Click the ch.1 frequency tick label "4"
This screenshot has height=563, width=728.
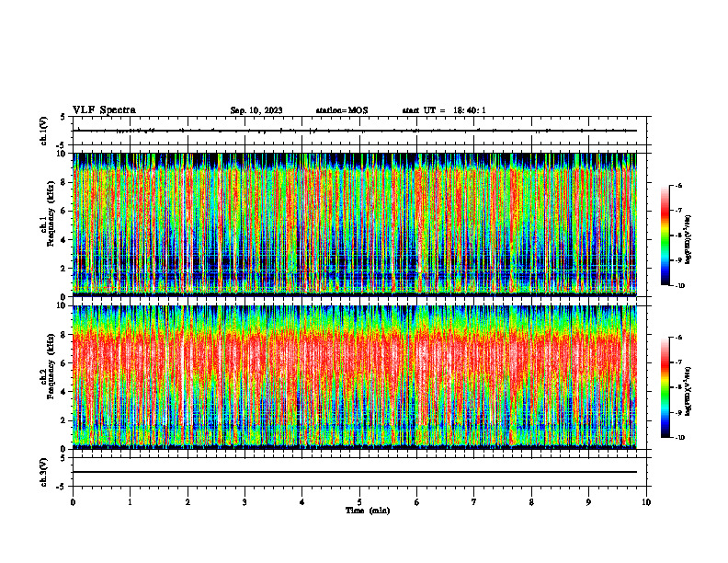[x=64, y=240]
